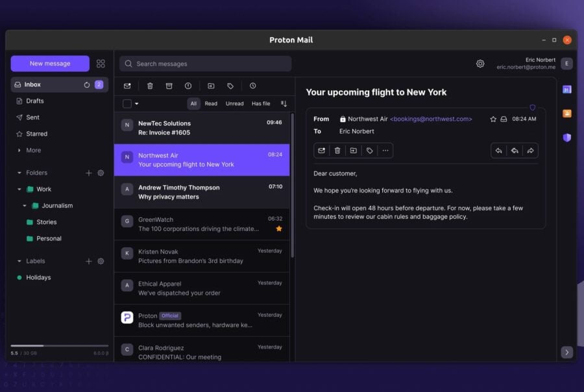The image size is (584, 392).
Task: Click the message list vertical scrollbar
Action: tap(293, 185)
